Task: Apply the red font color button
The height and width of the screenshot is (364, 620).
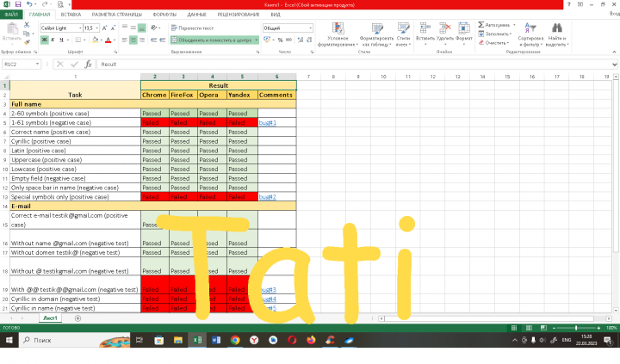Action: pyautogui.click(x=108, y=40)
